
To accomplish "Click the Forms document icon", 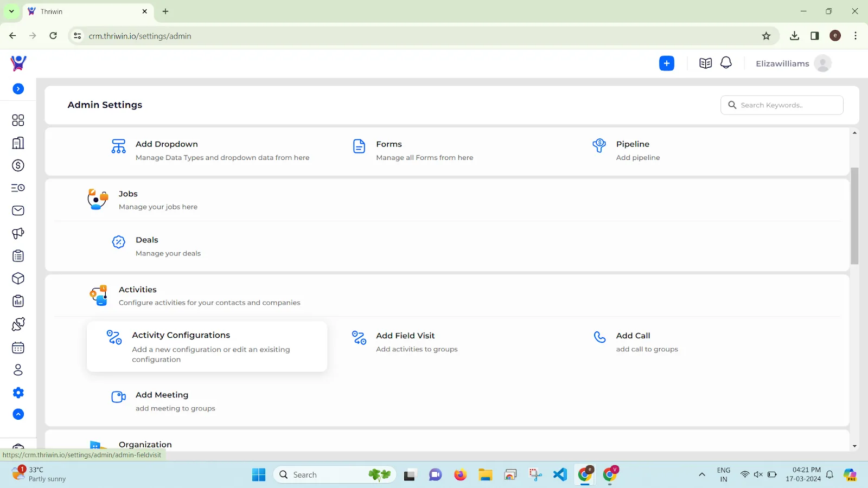I will (359, 146).
